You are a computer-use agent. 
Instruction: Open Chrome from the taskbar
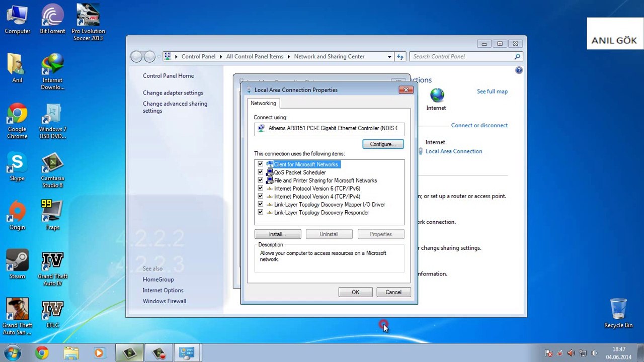click(42, 353)
